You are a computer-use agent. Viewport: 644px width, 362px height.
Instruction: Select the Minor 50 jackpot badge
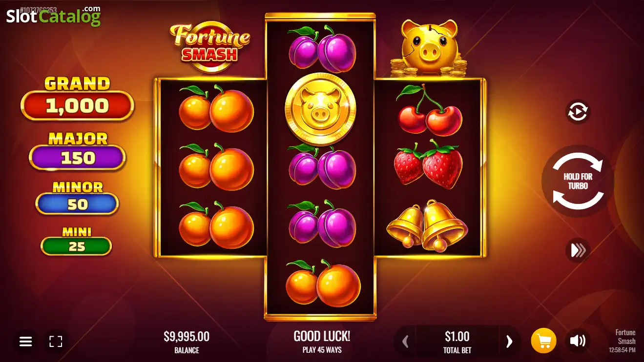(77, 198)
